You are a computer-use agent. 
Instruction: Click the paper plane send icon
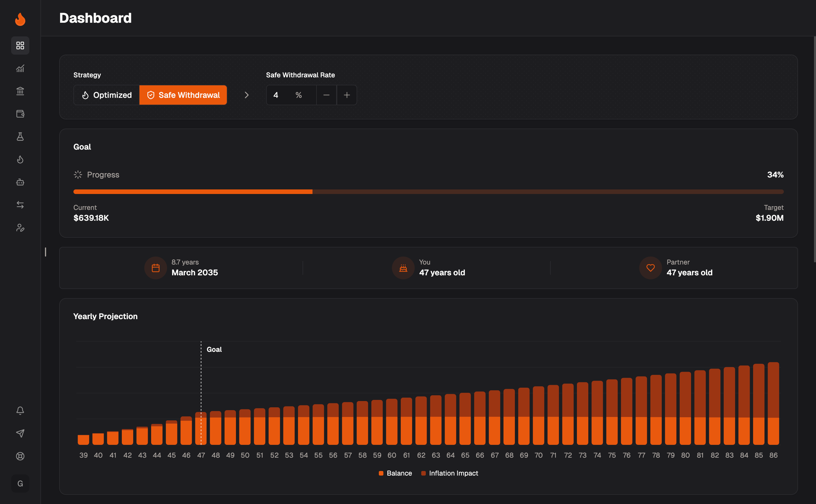click(x=20, y=433)
